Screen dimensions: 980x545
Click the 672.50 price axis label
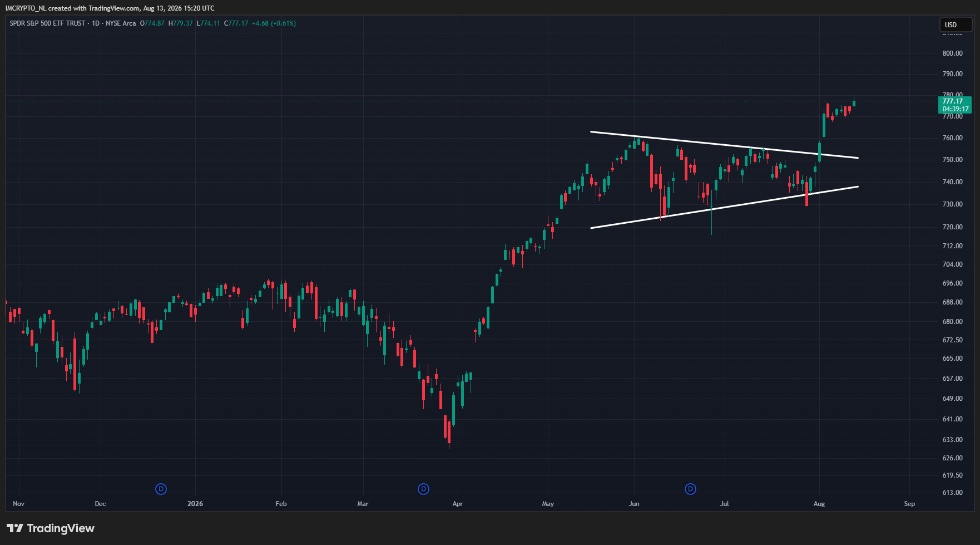click(x=953, y=340)
